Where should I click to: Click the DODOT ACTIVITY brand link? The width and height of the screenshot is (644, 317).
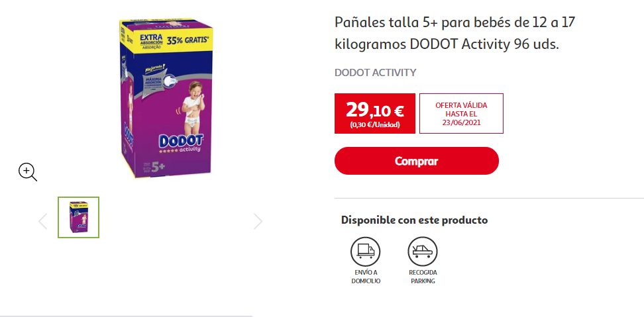coord(376,73)
